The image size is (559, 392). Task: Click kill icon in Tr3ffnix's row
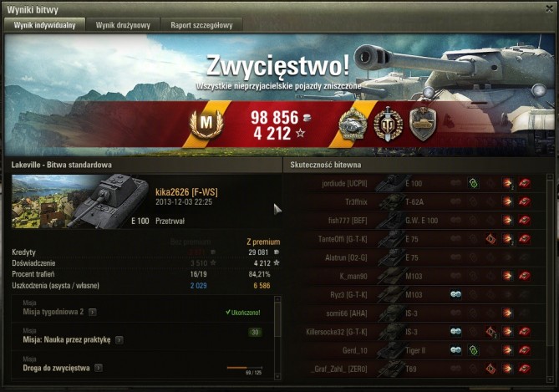click(x=525, y=202)
